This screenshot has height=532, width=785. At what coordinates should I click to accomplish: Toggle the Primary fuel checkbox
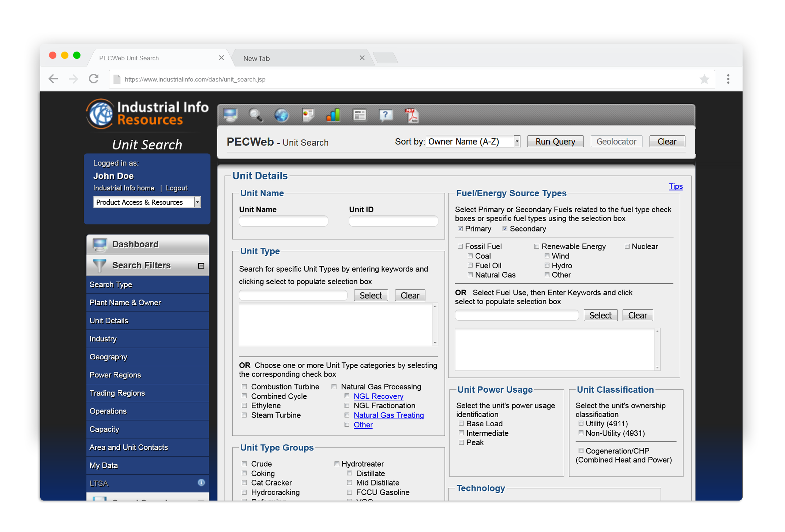[x=460, y=229]
